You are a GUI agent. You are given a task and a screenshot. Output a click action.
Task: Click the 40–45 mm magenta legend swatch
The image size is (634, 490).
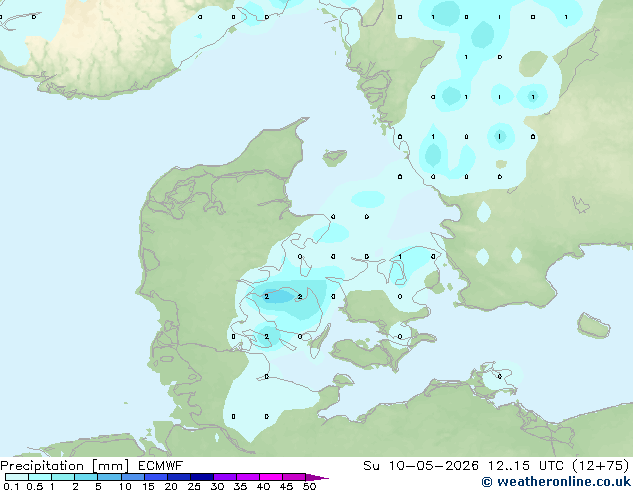tap(271, 477)
